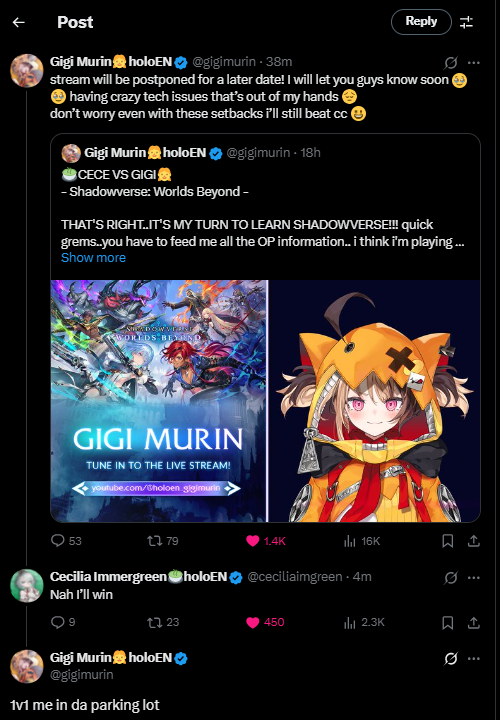Repost the main post showing 79 reposts
This screenshot has height=720, width=500.
[x=163, y=540]
